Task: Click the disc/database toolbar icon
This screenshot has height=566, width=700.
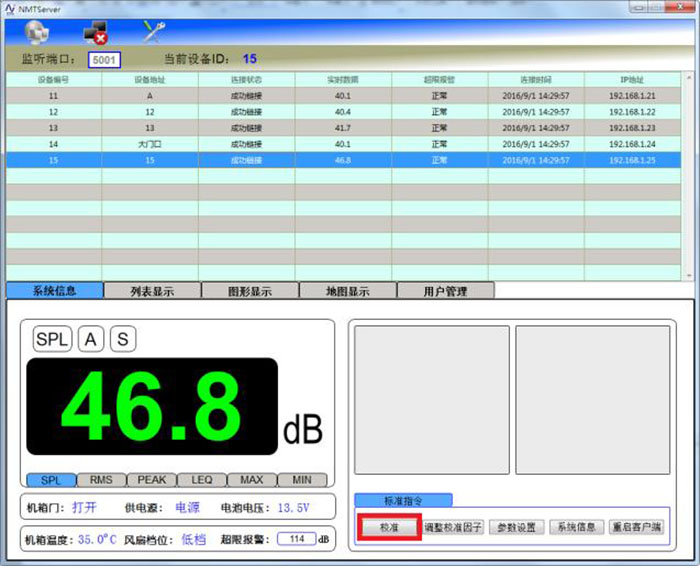Action: point(35,30)
